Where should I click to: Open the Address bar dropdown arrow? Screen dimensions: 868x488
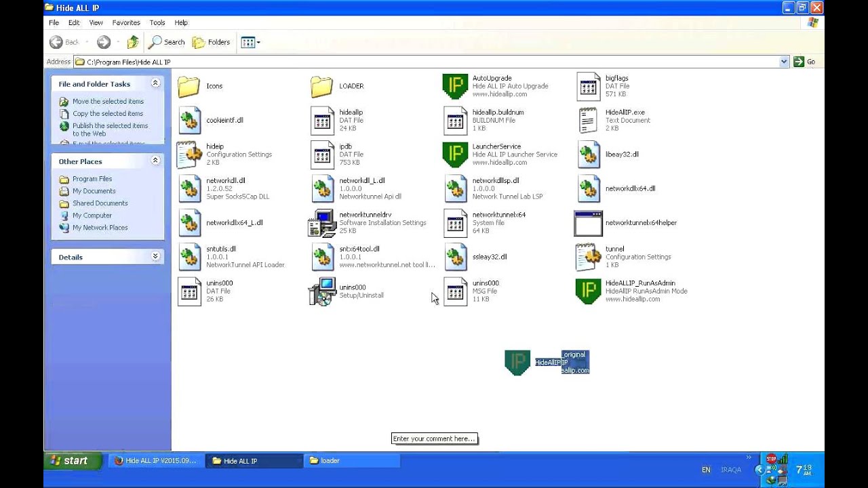click(784, 62)
